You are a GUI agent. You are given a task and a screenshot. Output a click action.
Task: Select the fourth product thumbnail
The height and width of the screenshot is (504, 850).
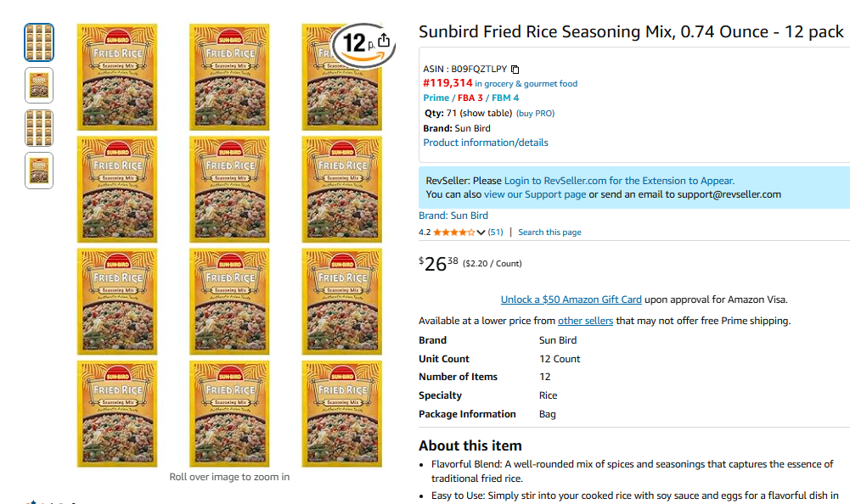(39, 170)
